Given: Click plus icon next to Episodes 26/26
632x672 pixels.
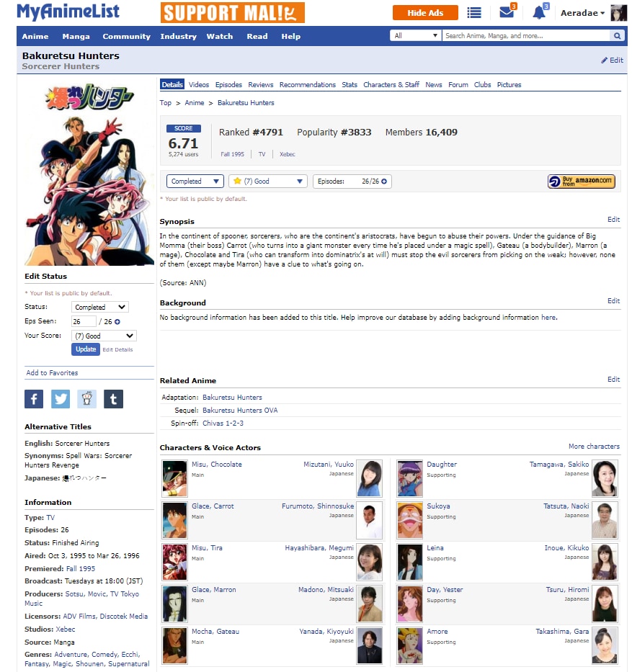Looking at the screenshot, I should [x=384, y=182].
